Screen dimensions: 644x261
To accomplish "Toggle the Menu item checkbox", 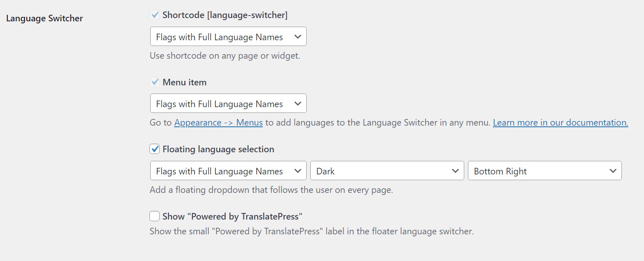I will tap(155, 82).
